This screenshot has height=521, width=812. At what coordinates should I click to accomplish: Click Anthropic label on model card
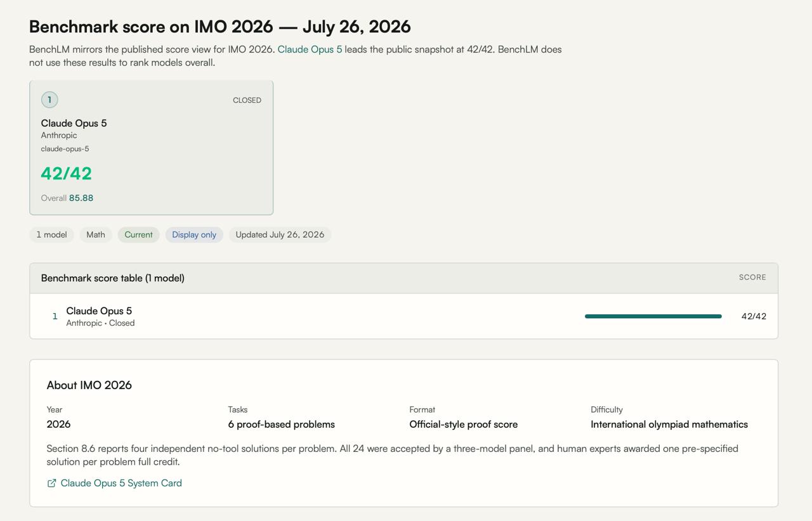[x=59, y=136]
